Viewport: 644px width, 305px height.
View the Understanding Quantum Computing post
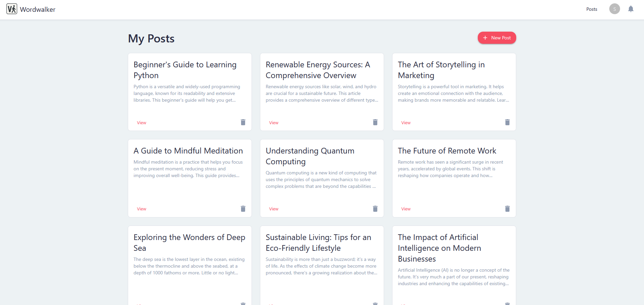(274, 209)
